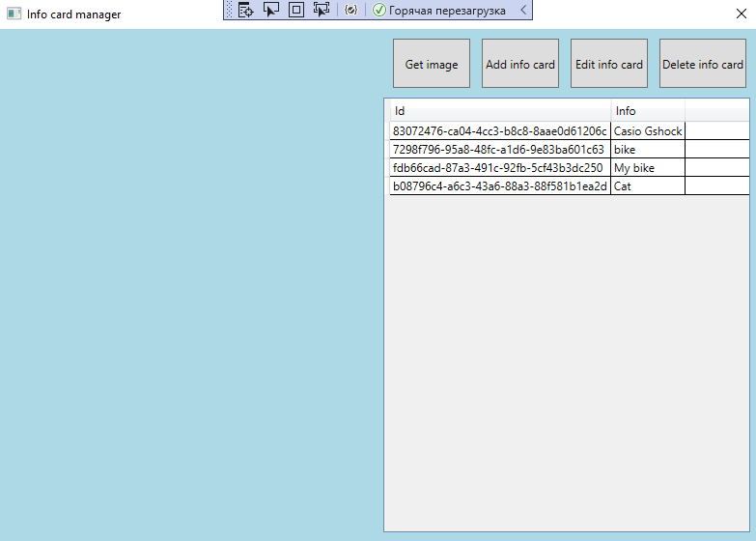Click the Cat info cell
This screenshot has width=756, height=541.
coord(648,185)
